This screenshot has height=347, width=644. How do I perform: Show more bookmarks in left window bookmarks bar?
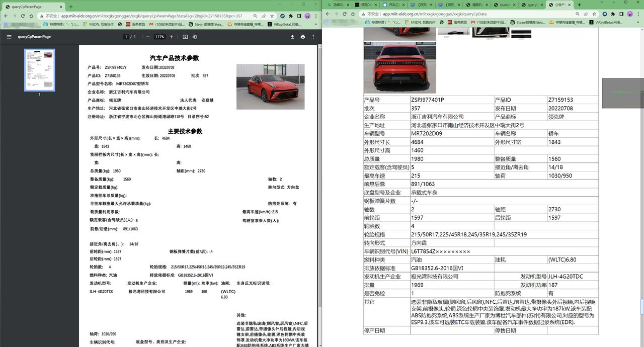pos(316,24)
